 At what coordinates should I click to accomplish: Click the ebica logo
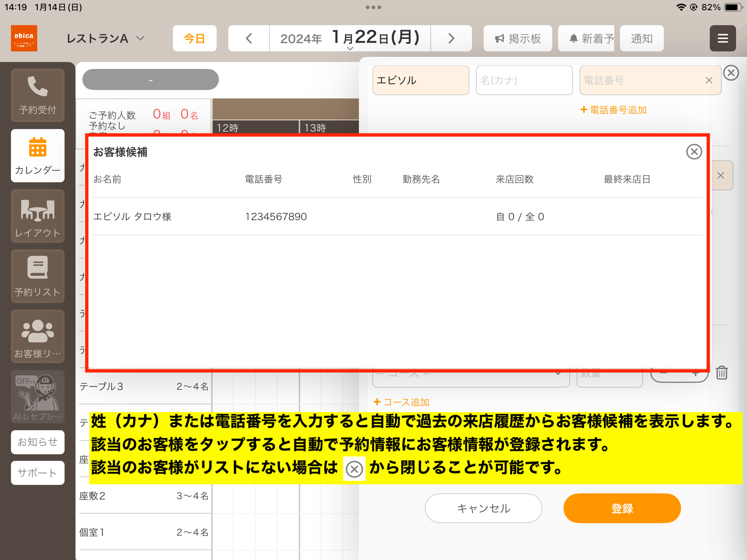point(24,38)
